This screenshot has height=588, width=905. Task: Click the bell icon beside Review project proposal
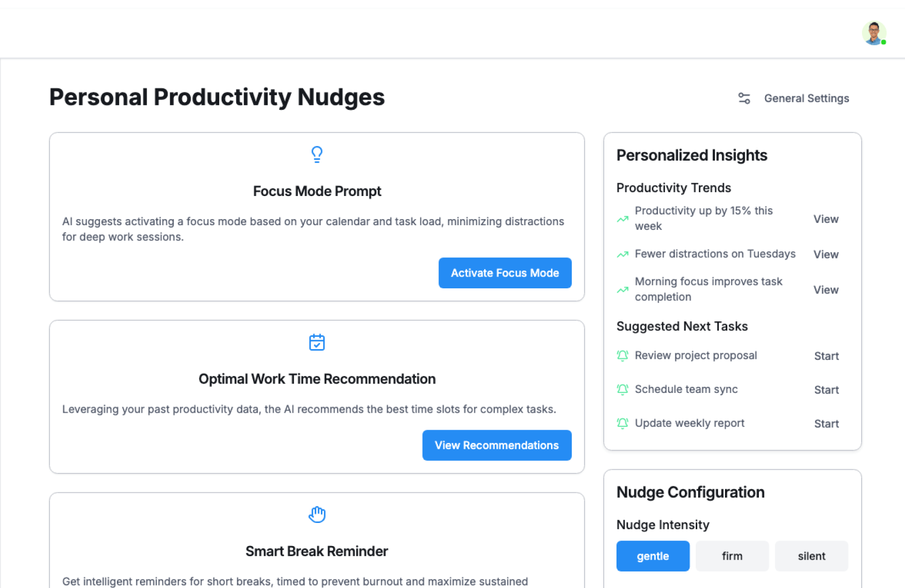click(x=623, y=356)
